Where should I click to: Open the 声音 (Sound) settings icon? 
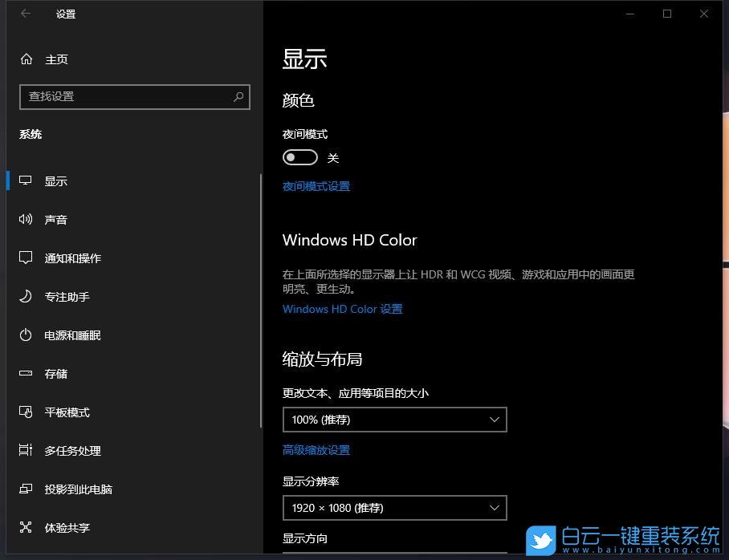24,219
